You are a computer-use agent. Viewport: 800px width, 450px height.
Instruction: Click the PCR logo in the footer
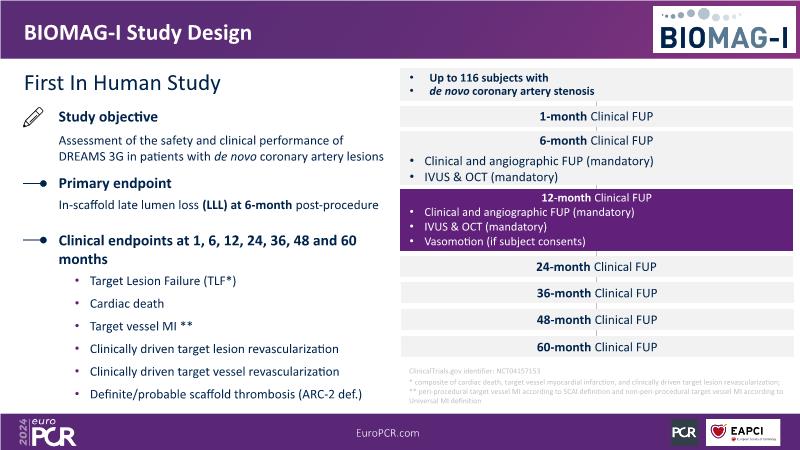click(x=684, y=432)
